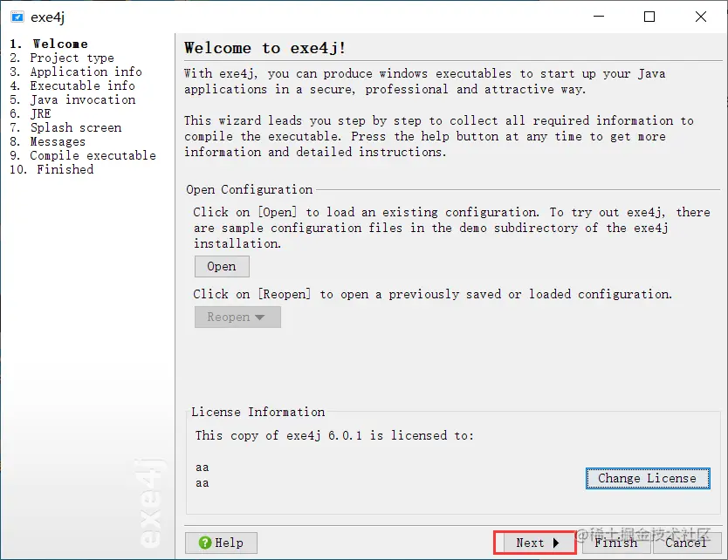Go to step 10 Finished
The image size is (728, 560).
tap(52, 169)
